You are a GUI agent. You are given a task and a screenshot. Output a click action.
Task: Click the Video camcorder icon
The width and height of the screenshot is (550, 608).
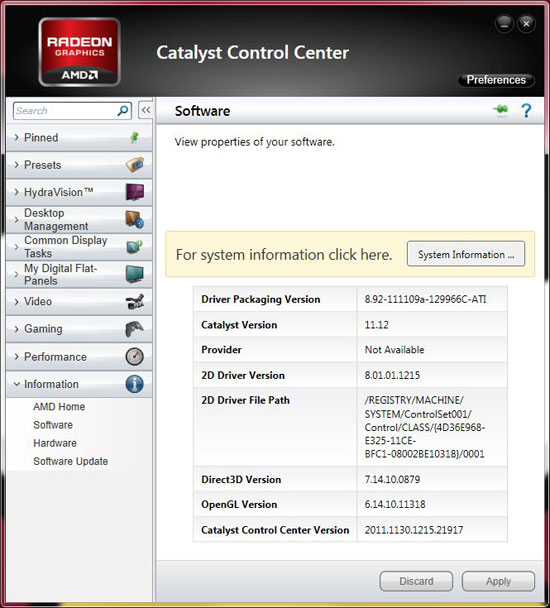point(135,302)
